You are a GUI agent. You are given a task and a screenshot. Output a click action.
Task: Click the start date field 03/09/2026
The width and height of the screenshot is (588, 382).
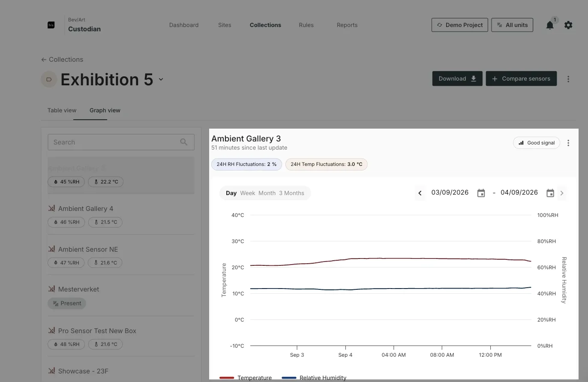(450, 193)
